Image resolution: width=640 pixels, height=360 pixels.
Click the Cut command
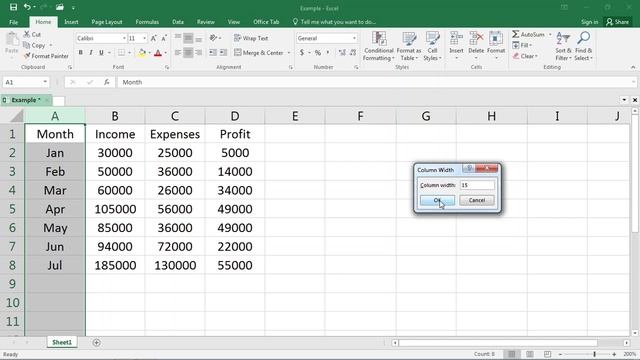tap(32, 34)
